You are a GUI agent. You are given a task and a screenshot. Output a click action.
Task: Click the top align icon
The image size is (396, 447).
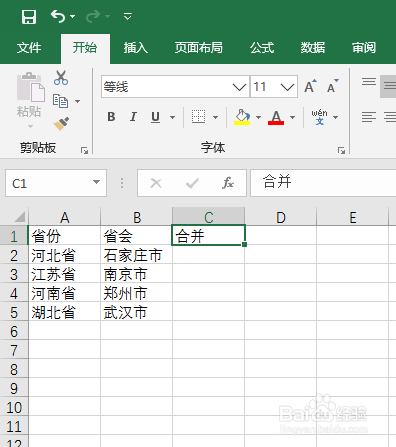click(369, 82)
